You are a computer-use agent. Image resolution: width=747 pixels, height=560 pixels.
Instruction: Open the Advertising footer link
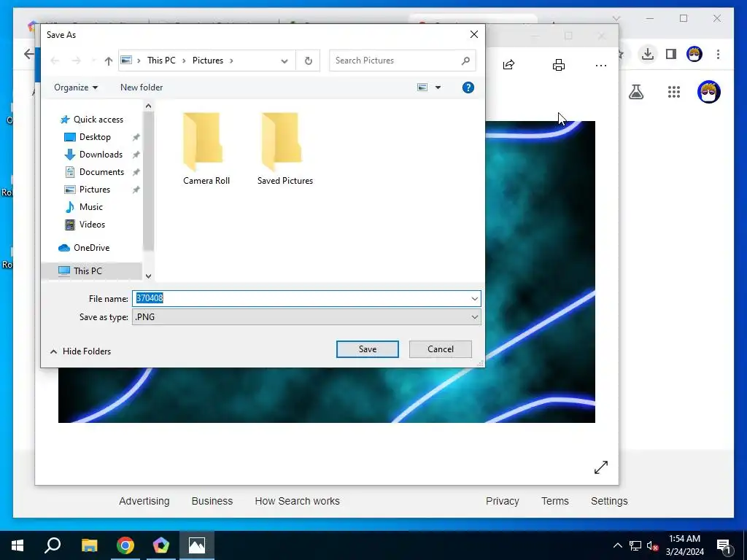click(144, 501)
